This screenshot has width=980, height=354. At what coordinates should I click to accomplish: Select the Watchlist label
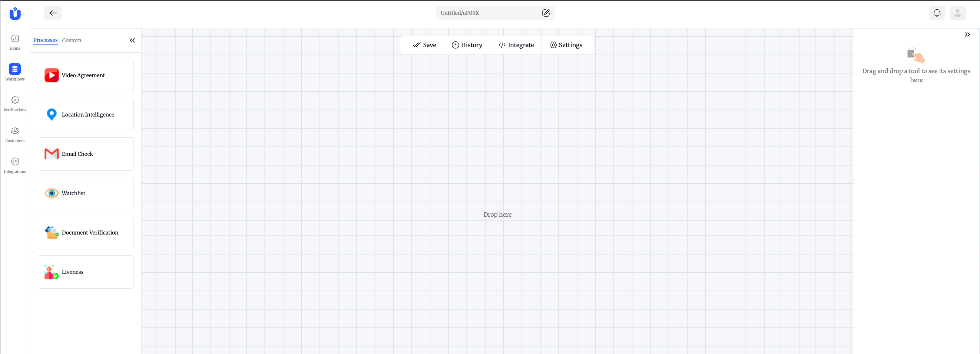[73, 193]
